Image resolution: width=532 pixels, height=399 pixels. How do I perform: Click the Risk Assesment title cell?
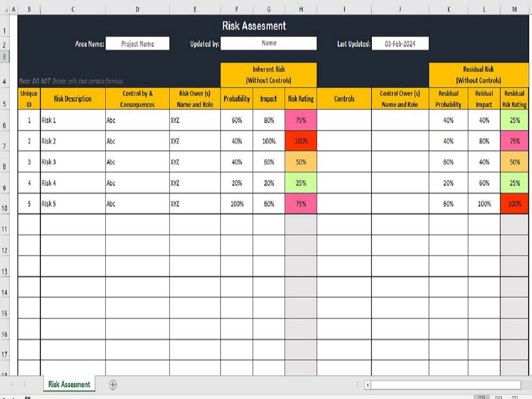[x=254, y=26]
